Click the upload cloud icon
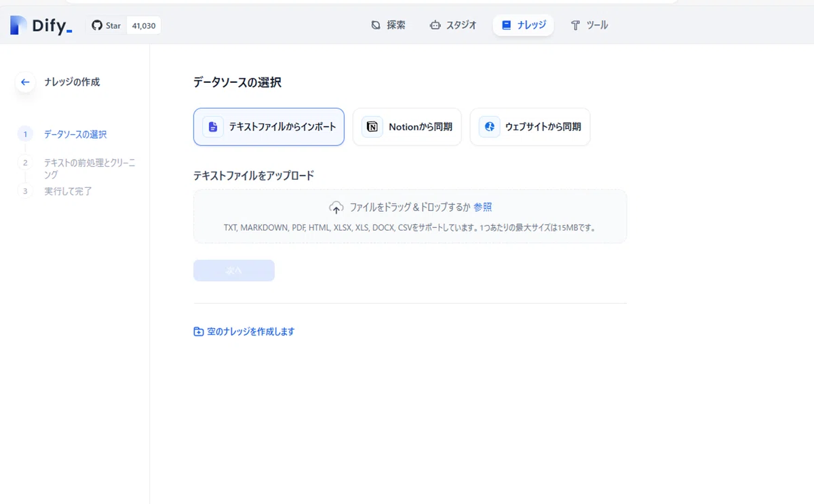 [336, 208]
